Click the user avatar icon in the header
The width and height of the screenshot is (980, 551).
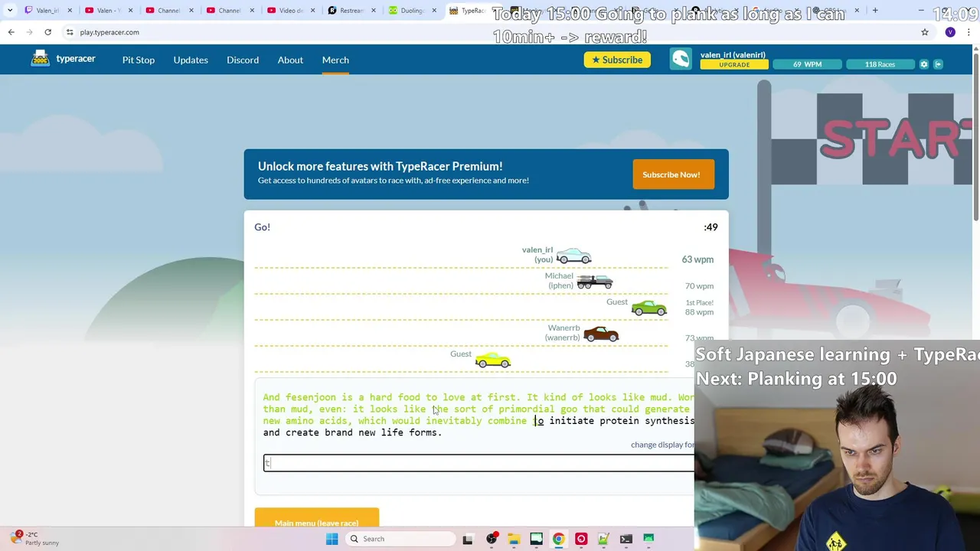[681, 60]
